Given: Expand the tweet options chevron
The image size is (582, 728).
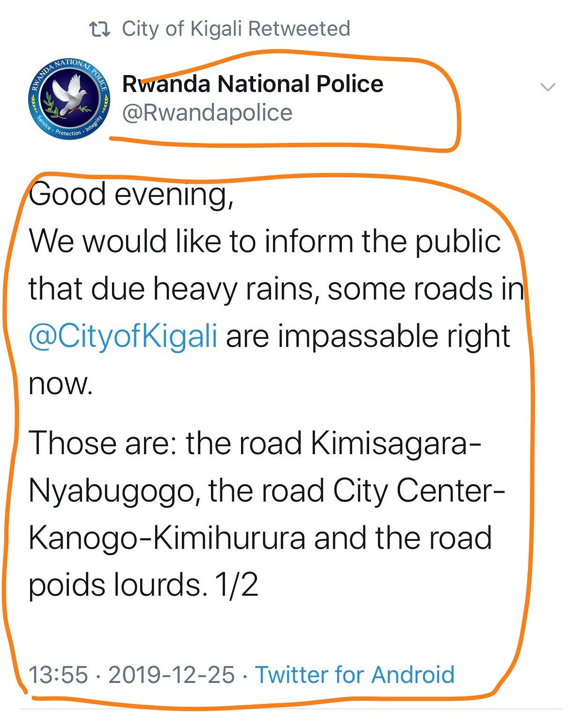Looking at the screenshot, I should [x=548, y=87].
